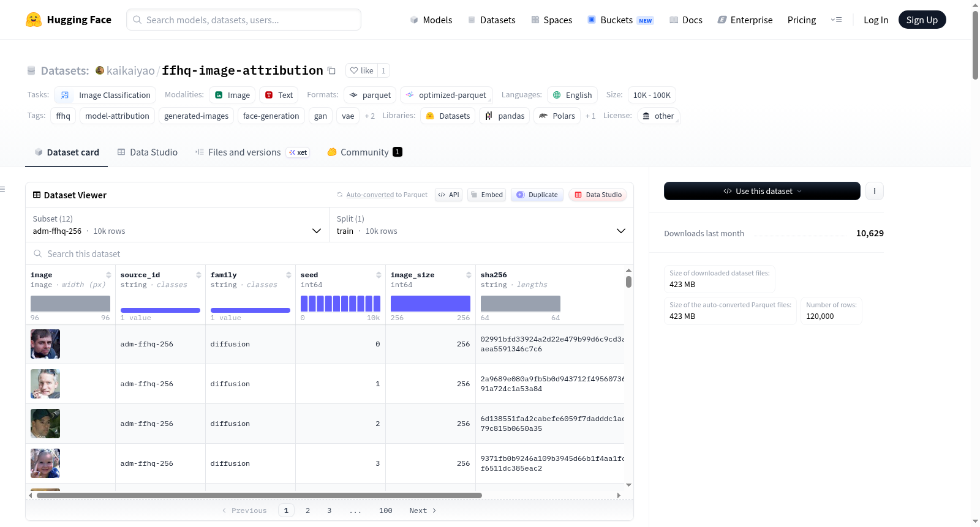This screenshot has height=527, width=980.
Task: Open the seed 3 face thumbnail
Action: click(x=45, y=463)
